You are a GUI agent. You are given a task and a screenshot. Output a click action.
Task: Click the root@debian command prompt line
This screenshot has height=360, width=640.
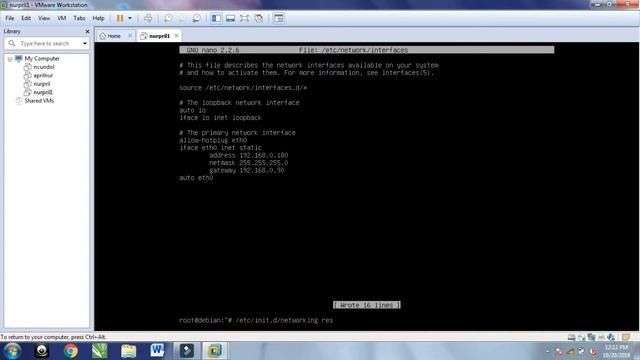pos(256,320)
